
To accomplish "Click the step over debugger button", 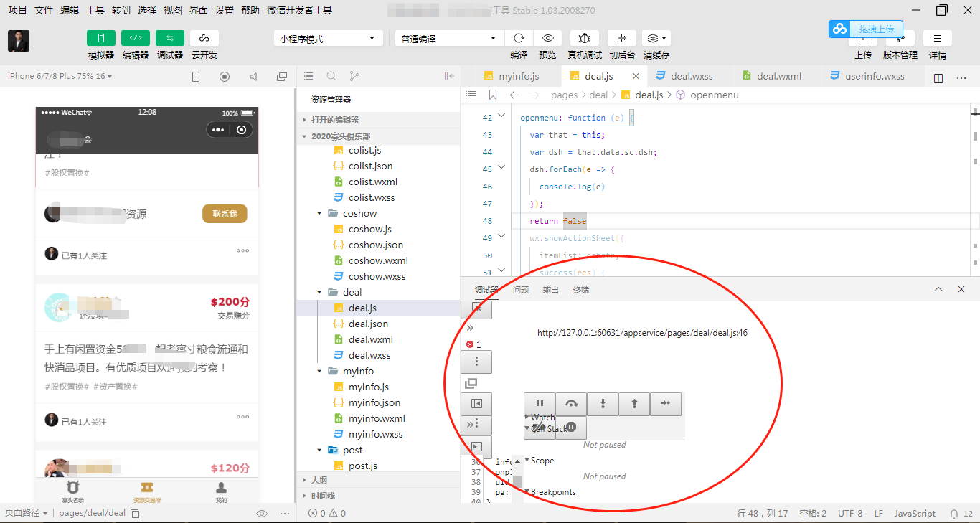I will click(x=571, y=404).
